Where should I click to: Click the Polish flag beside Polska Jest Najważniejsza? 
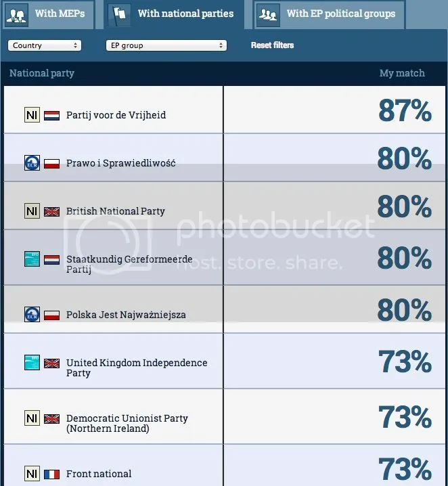coord(51,315)
